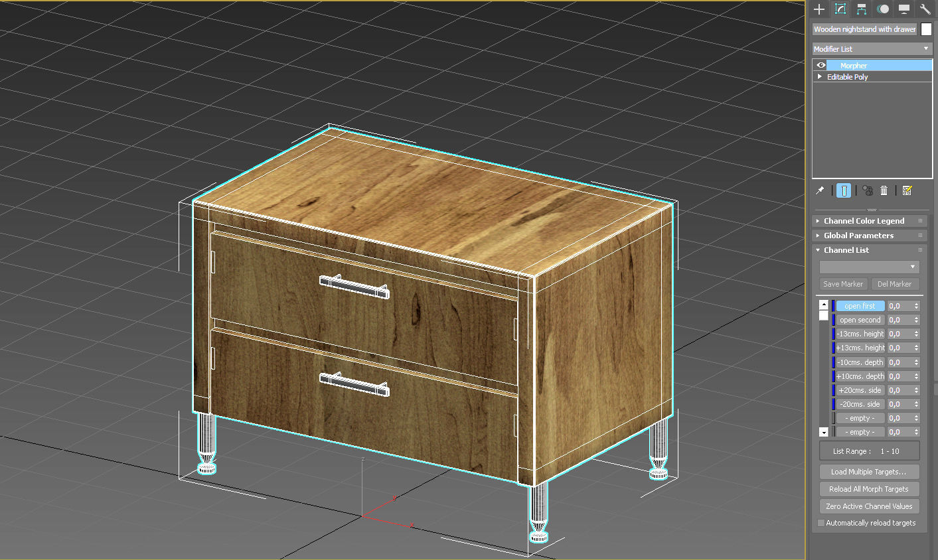Open the Modify command panel tab
This screenshot has width=938, height=560.
pyautogui.click(x=840, y=9)
